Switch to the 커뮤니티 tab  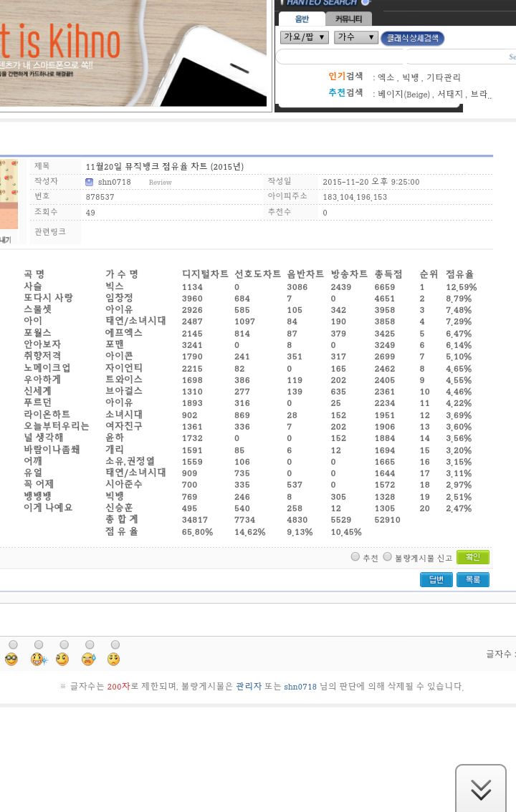pos(349,19)
